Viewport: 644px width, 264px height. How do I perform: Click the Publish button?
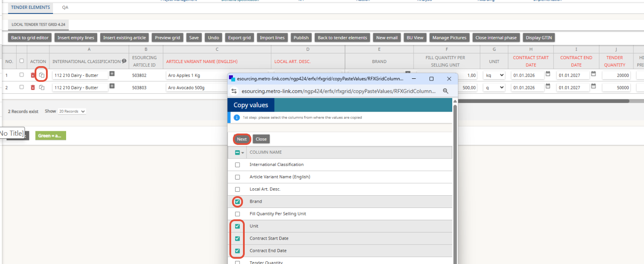pyautogui.click(x=301, y=38)
